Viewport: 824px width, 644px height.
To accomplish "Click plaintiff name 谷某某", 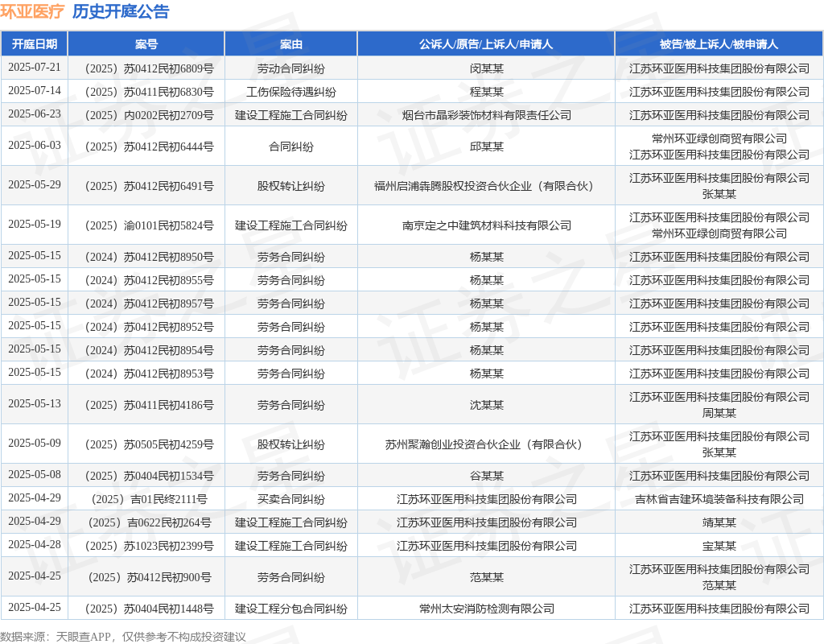I will coord(486,476).
